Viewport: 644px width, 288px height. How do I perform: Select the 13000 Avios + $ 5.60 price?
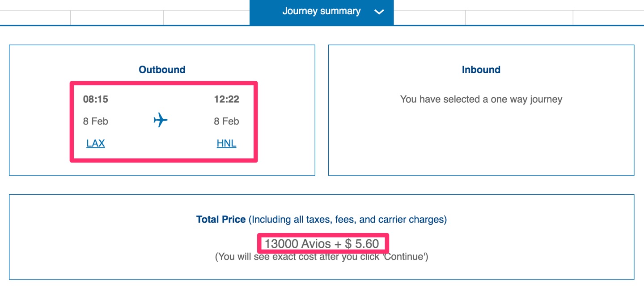322,244
